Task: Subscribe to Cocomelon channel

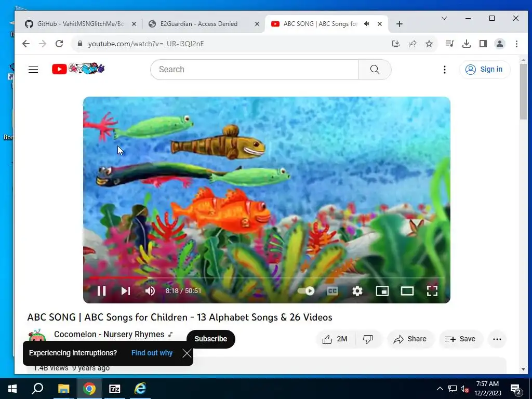Action: (211, 339)
